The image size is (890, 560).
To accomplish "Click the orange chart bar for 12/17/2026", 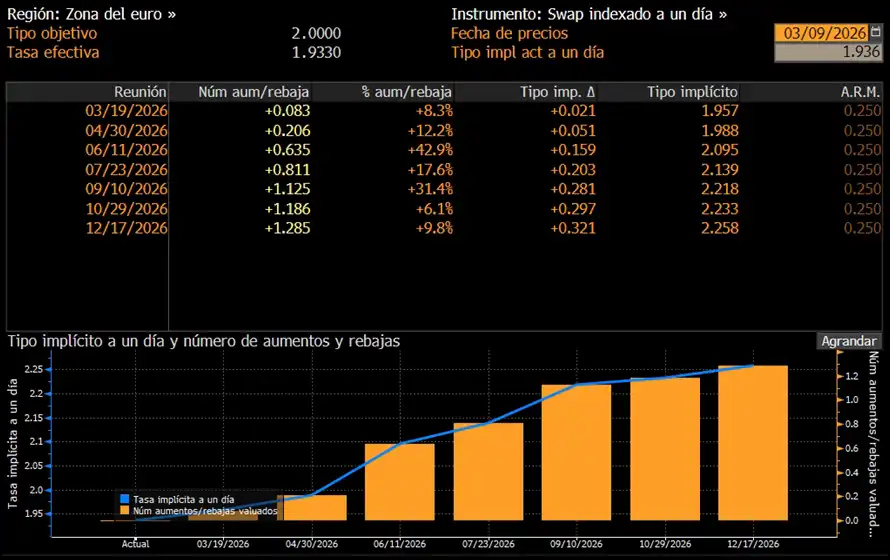I will 752,442.
